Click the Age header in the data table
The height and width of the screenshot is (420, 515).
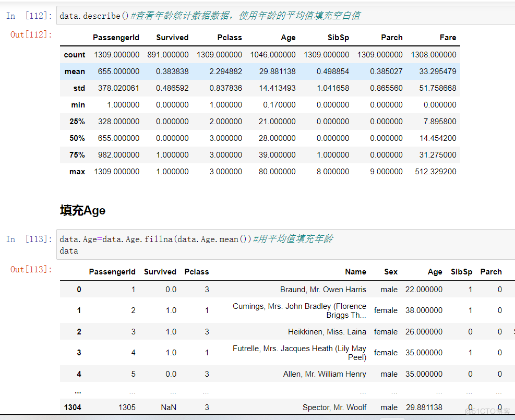(x=435, y=272)
